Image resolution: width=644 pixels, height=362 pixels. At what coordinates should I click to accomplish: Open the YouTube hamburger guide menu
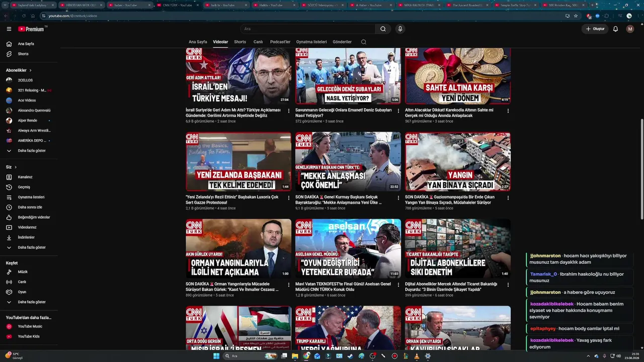point(9,29)
